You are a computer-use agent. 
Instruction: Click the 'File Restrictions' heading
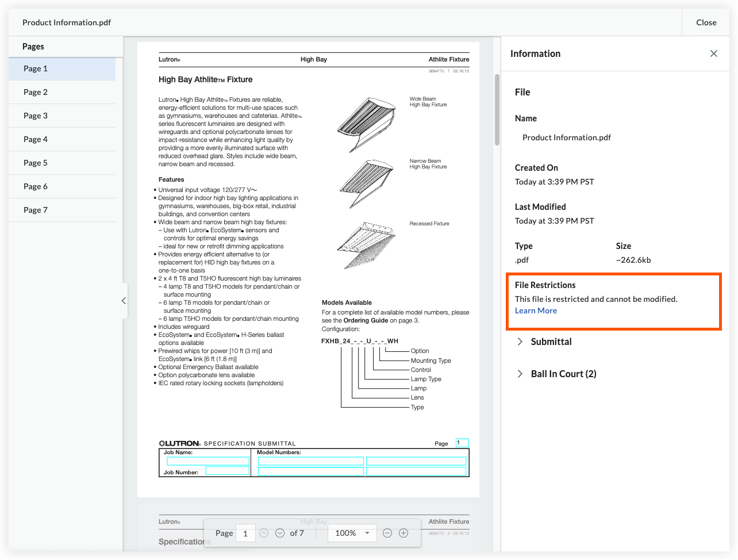[545, 285]
